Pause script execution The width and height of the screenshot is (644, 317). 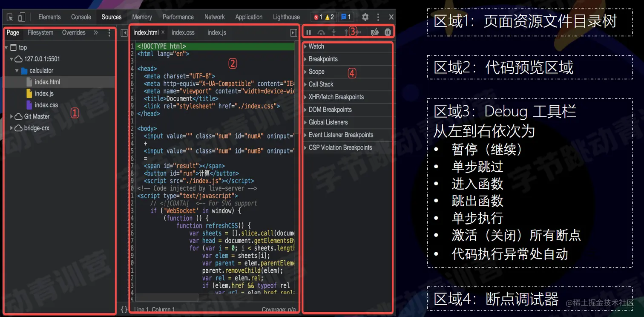click(309, 32)
